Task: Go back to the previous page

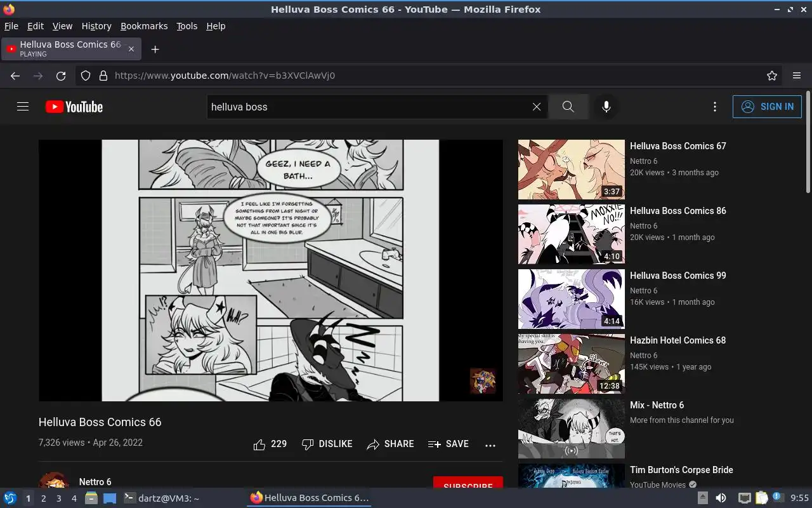Action: coord(15,76)
